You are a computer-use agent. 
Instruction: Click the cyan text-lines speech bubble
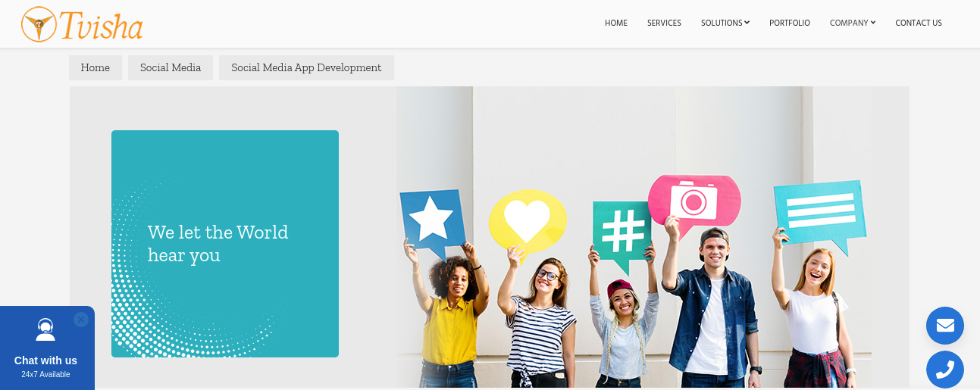pos(820,214)
